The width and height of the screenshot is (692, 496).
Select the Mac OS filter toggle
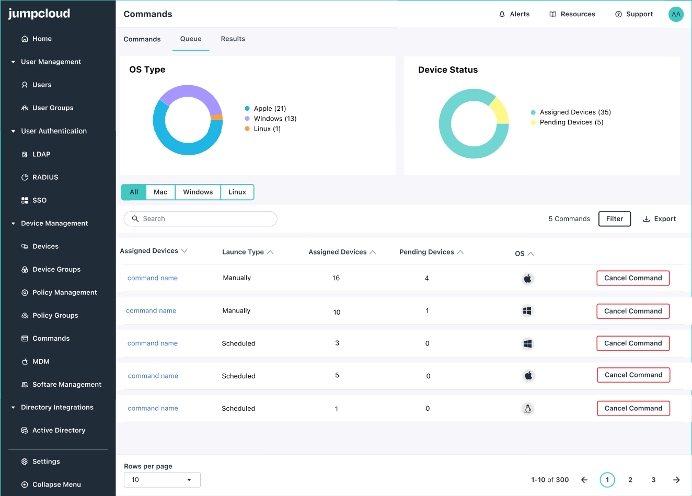point(160,192)
